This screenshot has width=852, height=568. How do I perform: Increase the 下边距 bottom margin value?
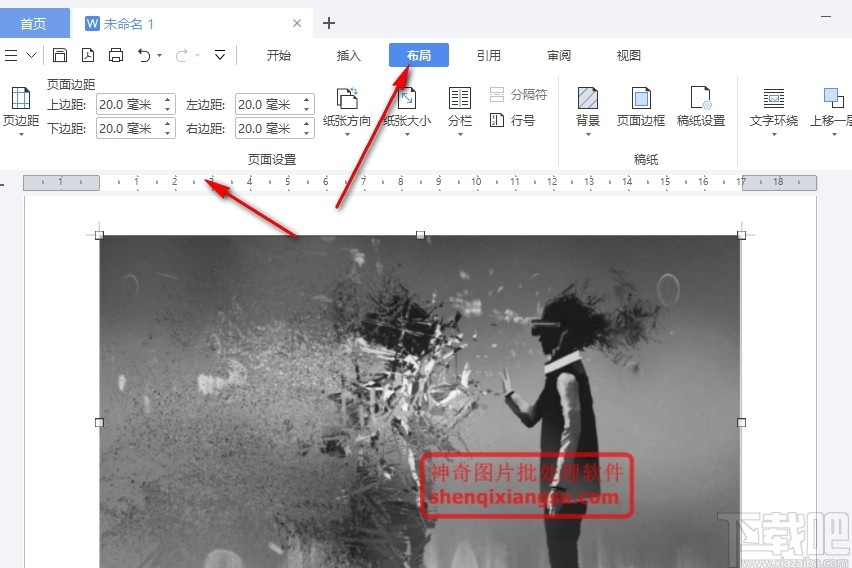tap(168, 123)
